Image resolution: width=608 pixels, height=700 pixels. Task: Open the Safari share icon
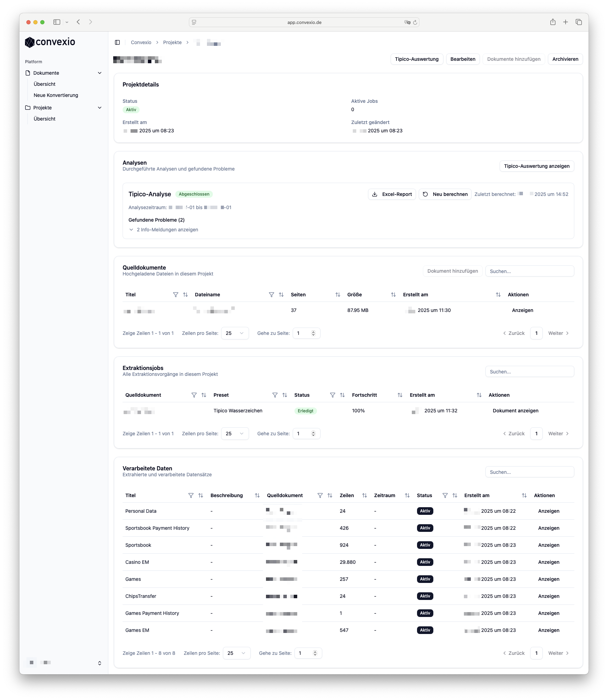point(552,22)
